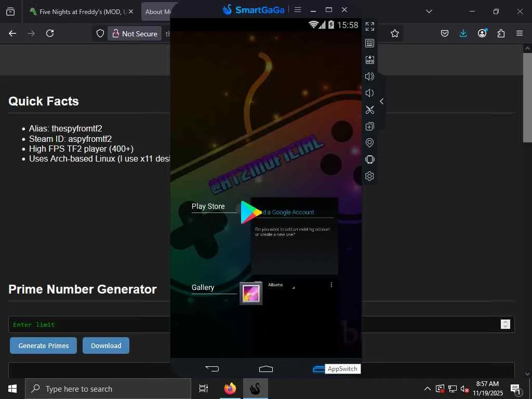Go back in the browser
This screenshot has height=399, width=532.
click(x=12, y=33)
